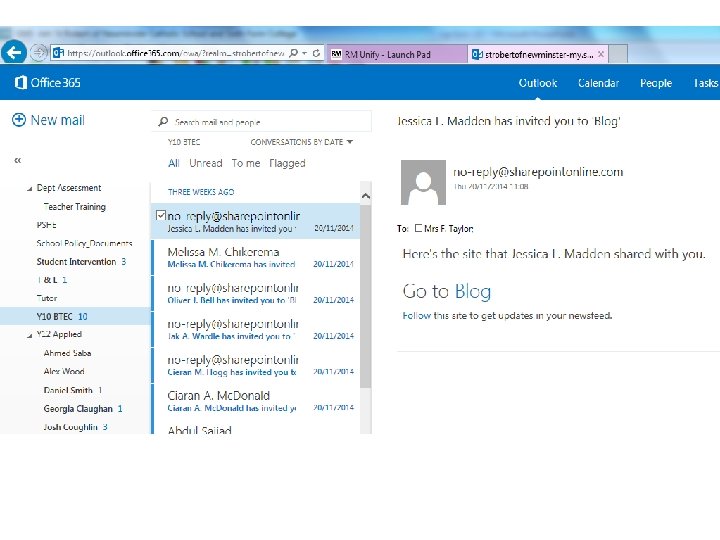Image resolution: width=720 pixels, height=540 pixels.
Task: Open the People navigation tab
Action: tap(656, 83)
